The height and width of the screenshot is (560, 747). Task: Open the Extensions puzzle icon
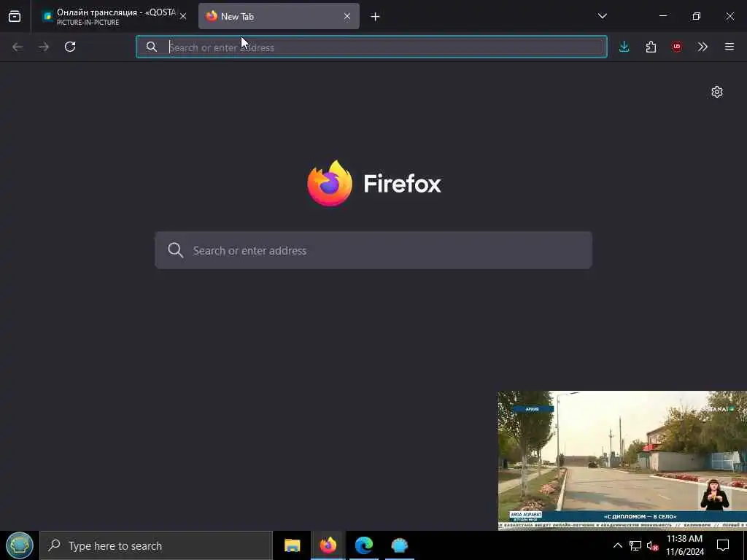pyautogui.click(x=651, y=47)
